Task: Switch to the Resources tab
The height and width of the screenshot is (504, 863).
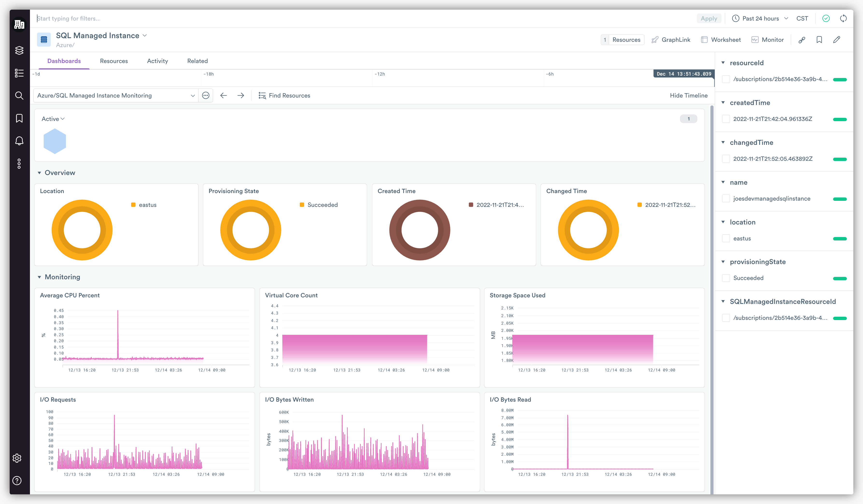Action: [114, 61]
